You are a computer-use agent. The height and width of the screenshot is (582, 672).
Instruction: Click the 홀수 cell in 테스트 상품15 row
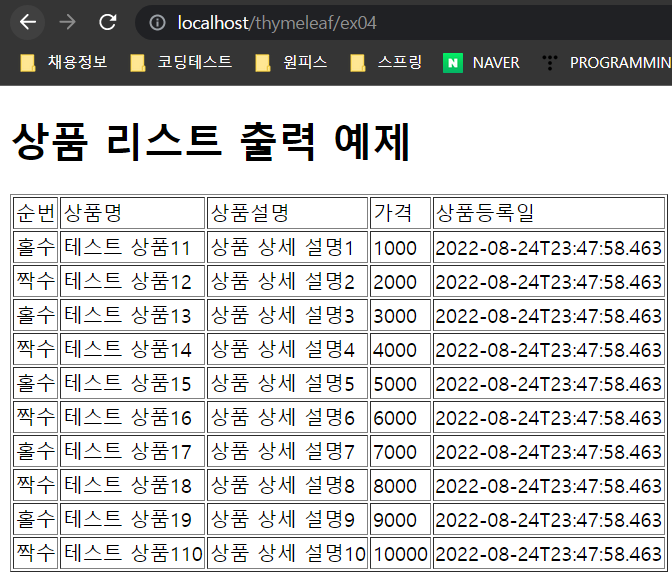pos(36,383)
